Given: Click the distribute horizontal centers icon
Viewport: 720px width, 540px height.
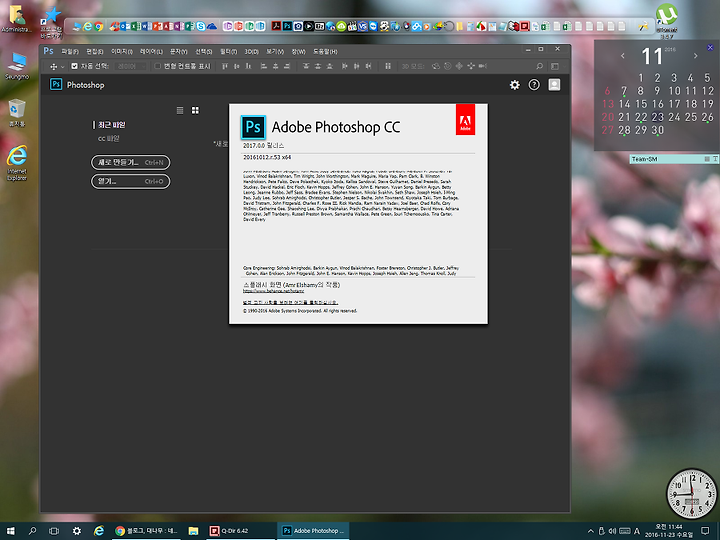Looking at the screenshot, I should (x=356, y=66).
